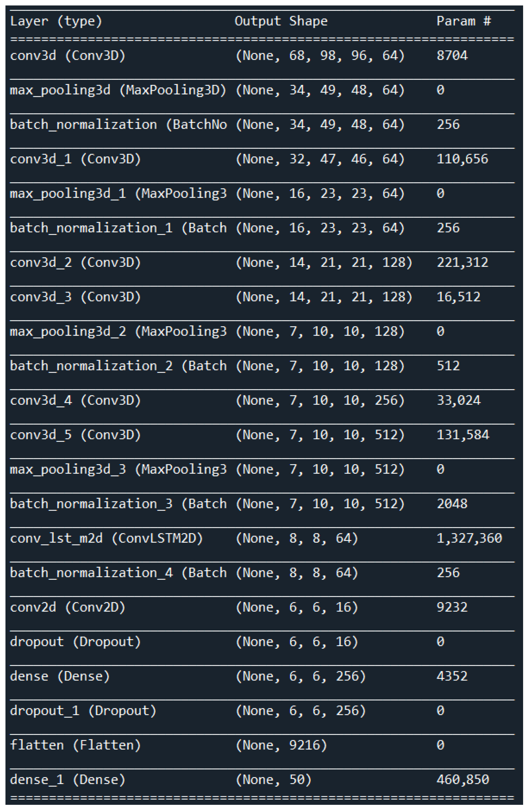Click the 8704 parameter count

452,56
